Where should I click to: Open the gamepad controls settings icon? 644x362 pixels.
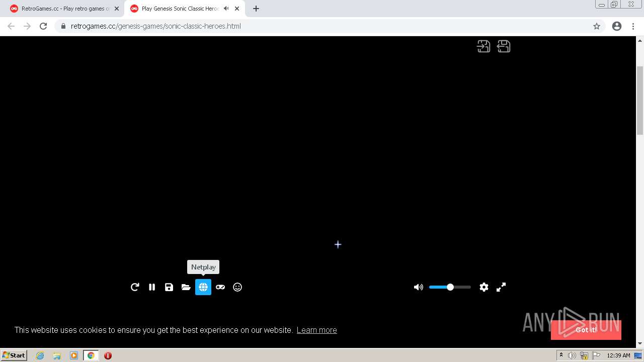coord(220,287)
